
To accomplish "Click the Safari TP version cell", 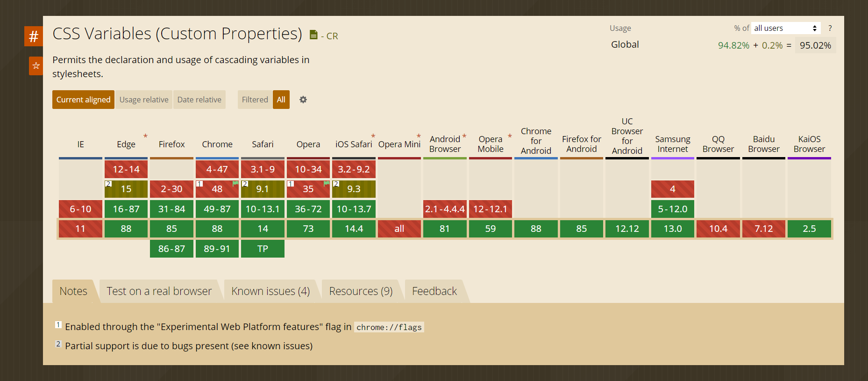I will (x=263, y=249).
